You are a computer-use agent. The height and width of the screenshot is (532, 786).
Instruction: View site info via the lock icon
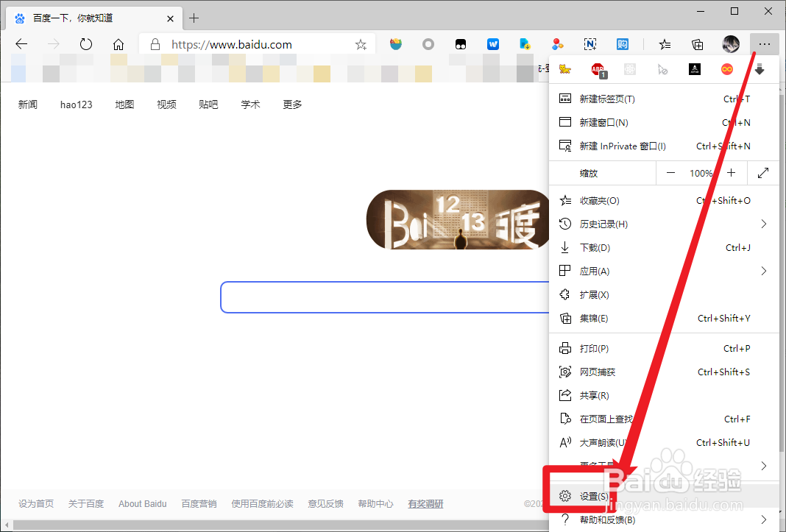155,45
